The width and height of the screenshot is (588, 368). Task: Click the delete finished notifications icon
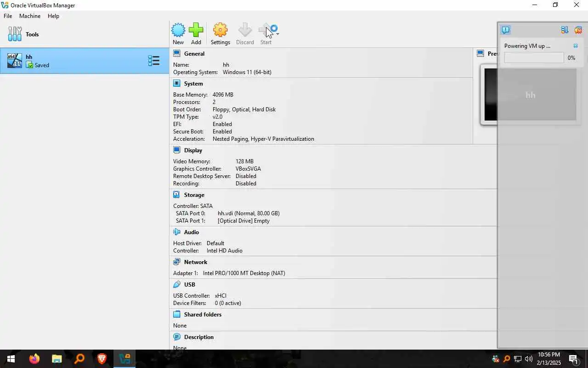578,30
